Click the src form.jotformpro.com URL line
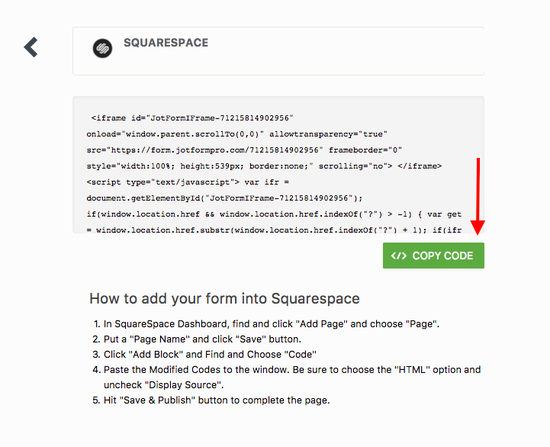Viewport: 550px width, 447px height. 244,150
